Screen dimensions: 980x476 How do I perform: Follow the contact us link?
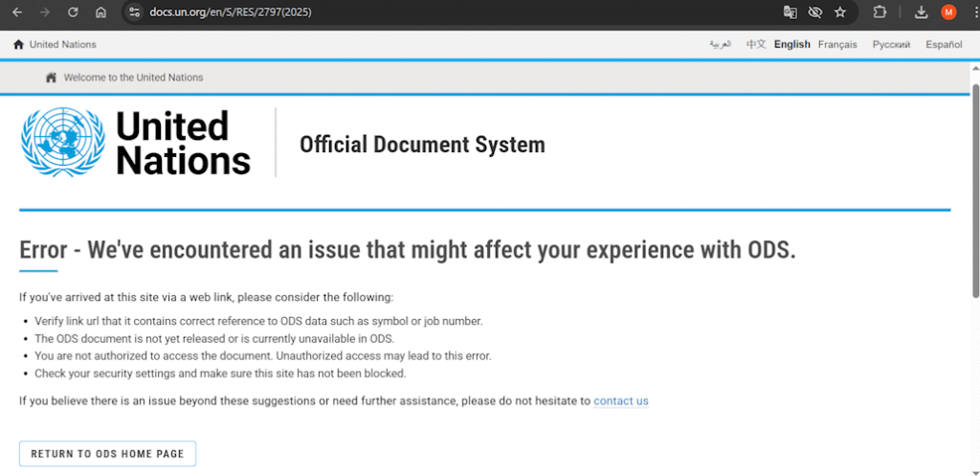pyautogui.click(x=621, y=401)
